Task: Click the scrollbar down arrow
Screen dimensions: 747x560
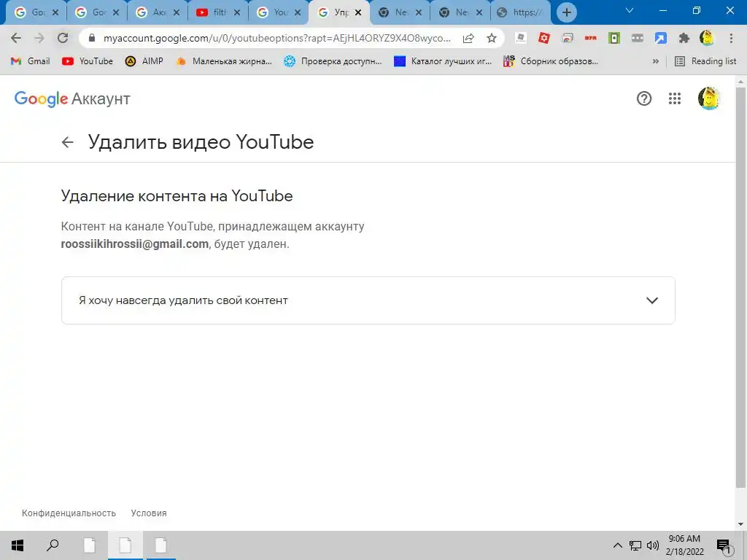Action: pyautogui.click(x=740, y=524)
